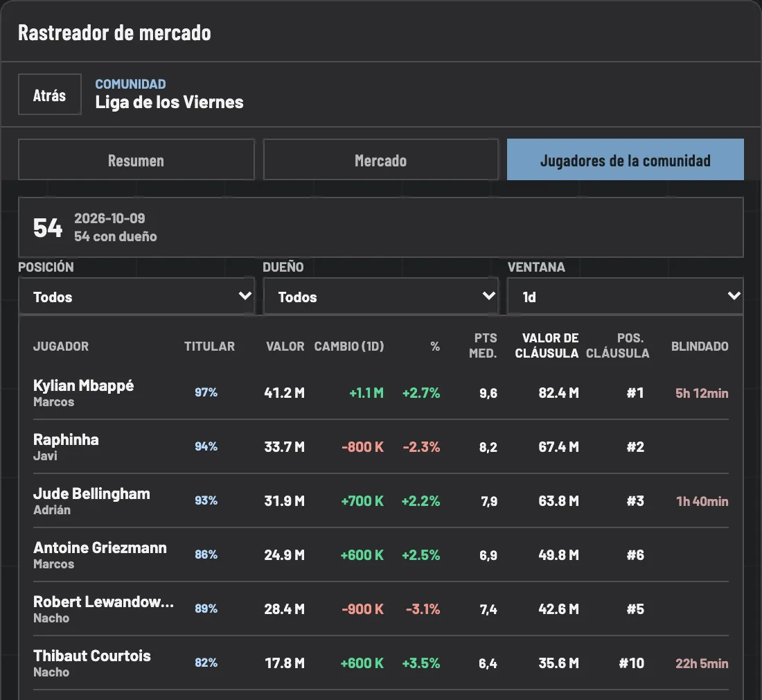Sort by the Cambio (1D) column header
Viewport: 762px width, 700px height.
click(349, 346)
